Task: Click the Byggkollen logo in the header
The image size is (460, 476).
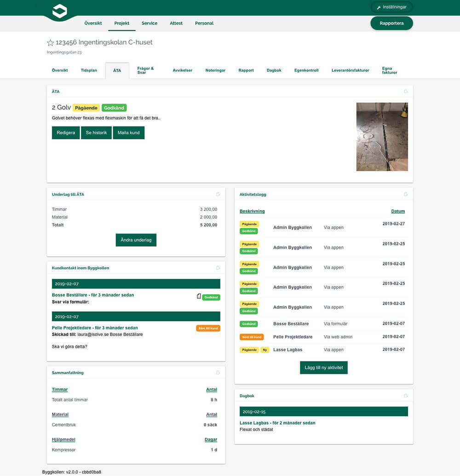Action: (x=60, y=10)
